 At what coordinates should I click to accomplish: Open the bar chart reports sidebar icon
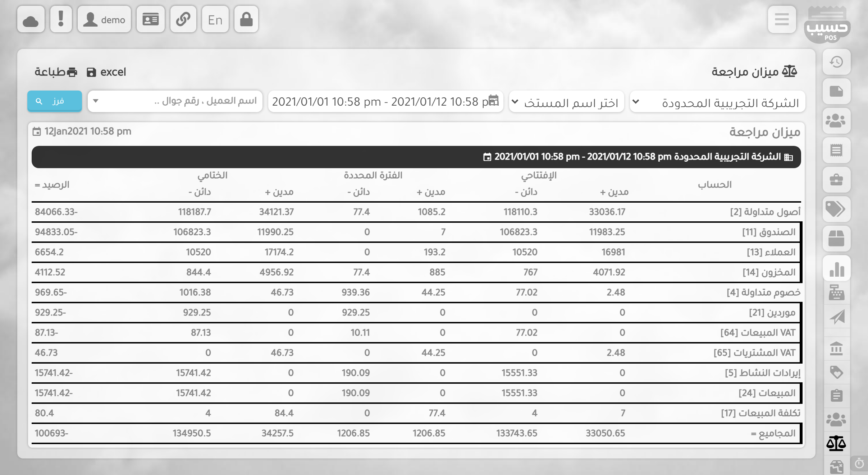click(x=836, y=268)
